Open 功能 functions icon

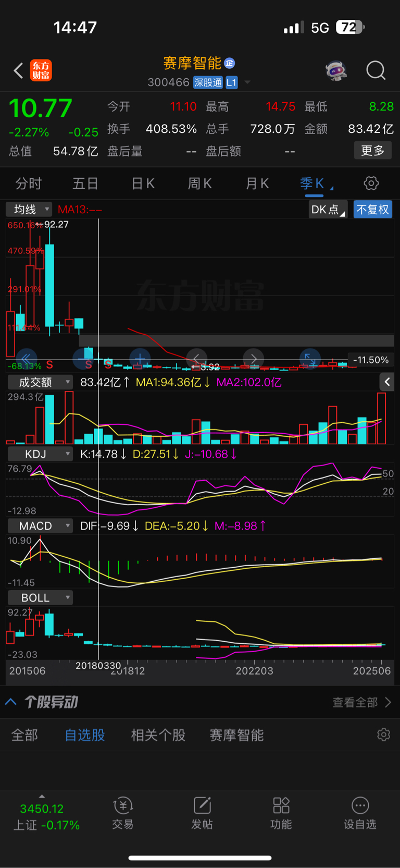pyautogui.click(x=281, y=813)
